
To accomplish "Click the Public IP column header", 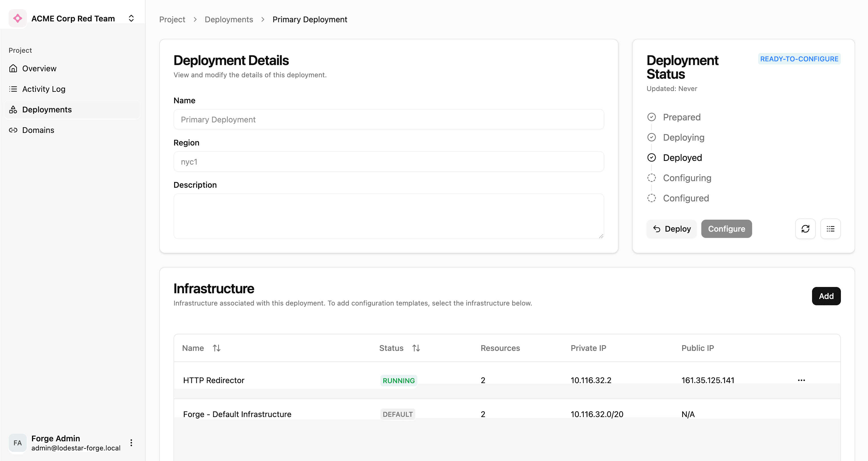I will (x=698, y=348).
